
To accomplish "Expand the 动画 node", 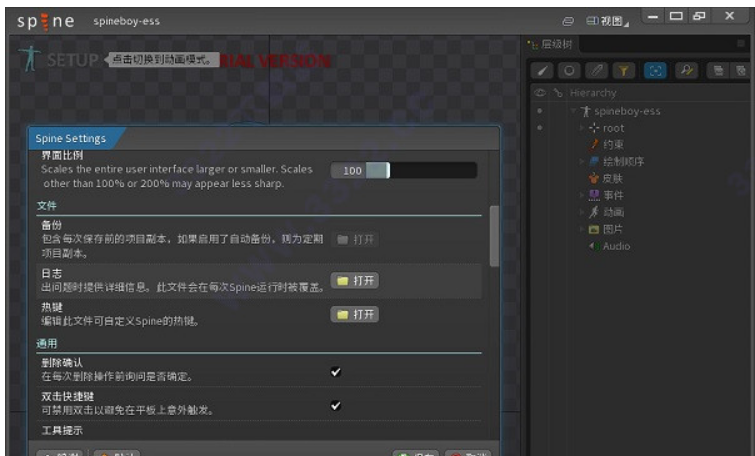I will click(x=582, y=212).
